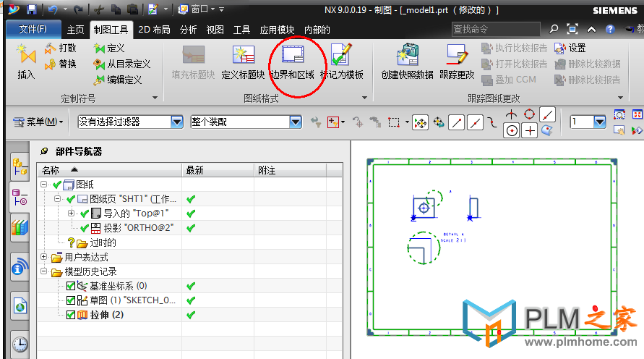Open the part navigator sidebar tab

pos(19,197)
